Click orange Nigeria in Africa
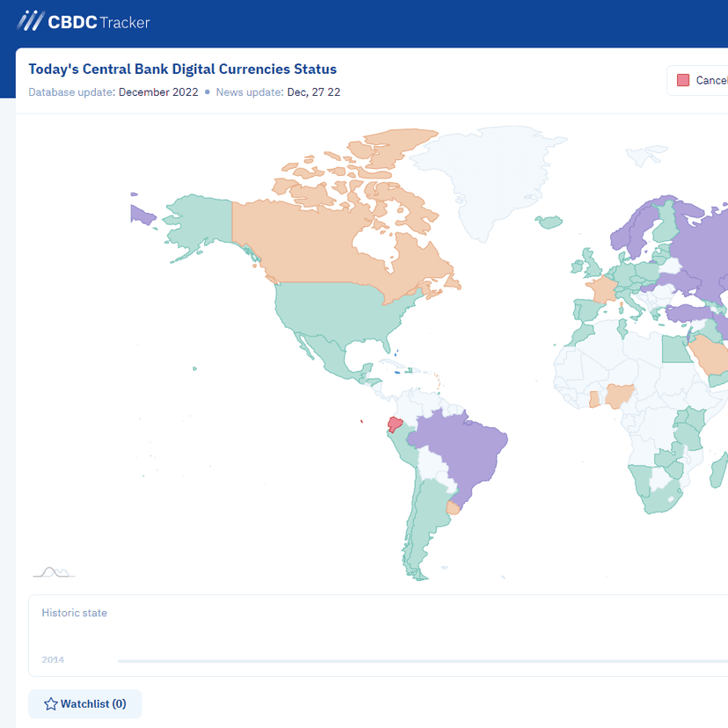This screenshot has width=728, height=728. [619, 395]
